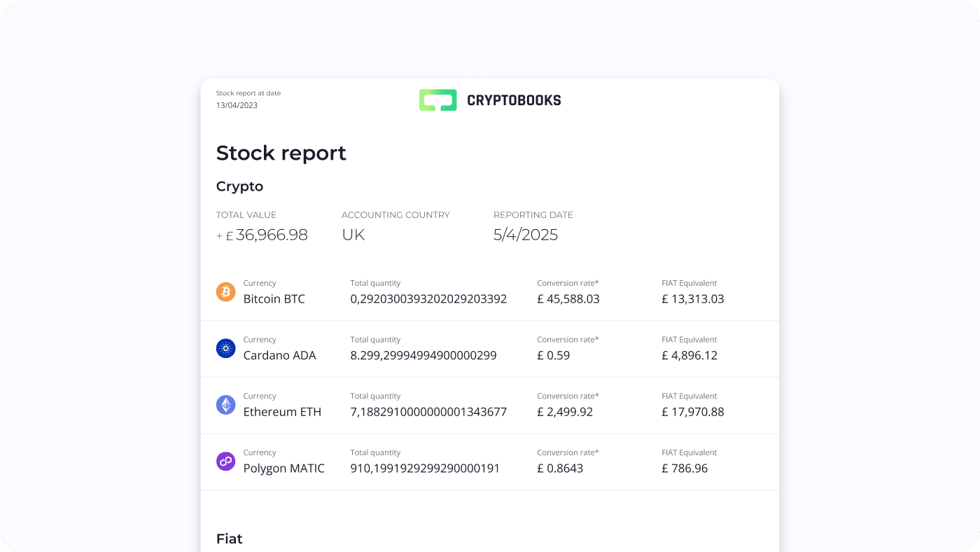Click the Bitcoin BTC currency icon
980x552 pixels.
225,291
